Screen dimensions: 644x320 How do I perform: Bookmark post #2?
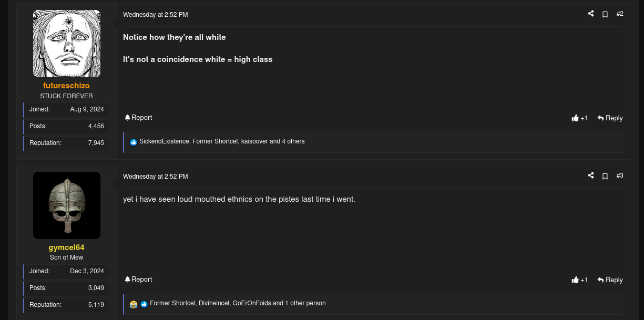click(605, 15)
